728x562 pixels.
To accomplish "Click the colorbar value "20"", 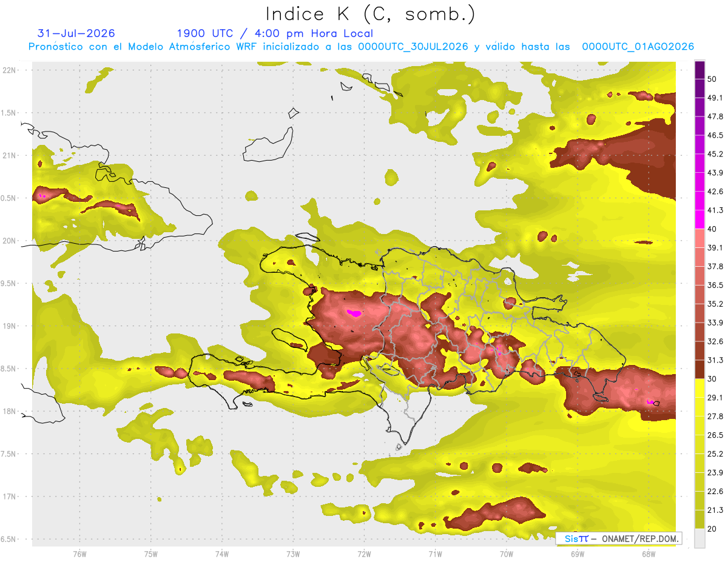I will pyautogui.click(x=712, y=529).
